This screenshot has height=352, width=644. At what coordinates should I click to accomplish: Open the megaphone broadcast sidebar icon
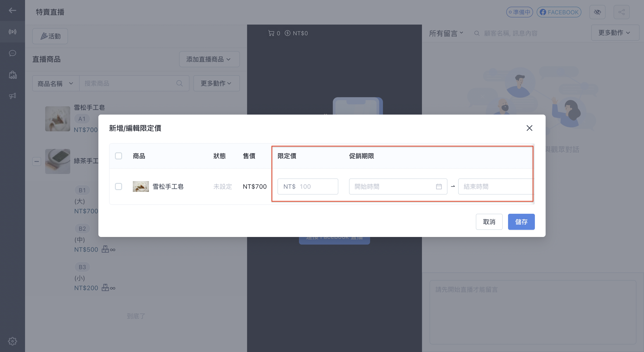12,96
